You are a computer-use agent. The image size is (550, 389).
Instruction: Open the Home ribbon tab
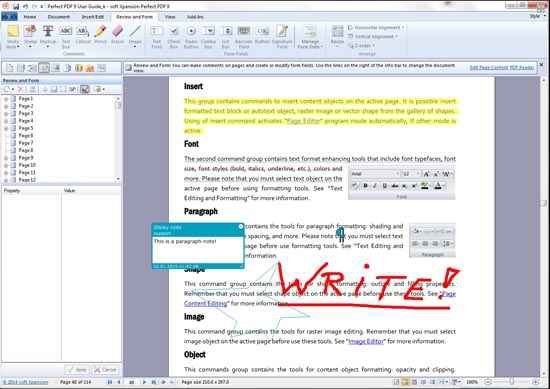click(x=30, y=16)
